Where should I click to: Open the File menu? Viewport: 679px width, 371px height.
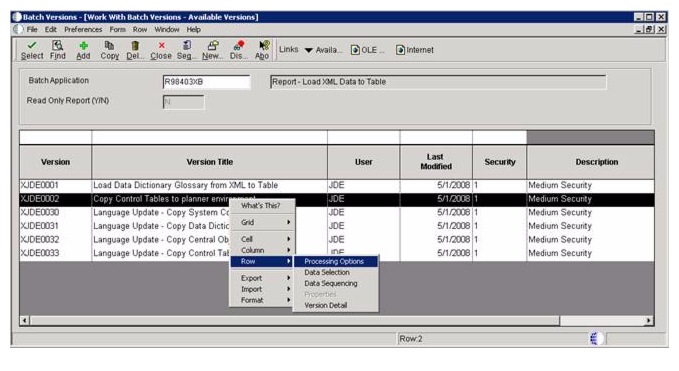pyautogui.click(x=32, y=29)
